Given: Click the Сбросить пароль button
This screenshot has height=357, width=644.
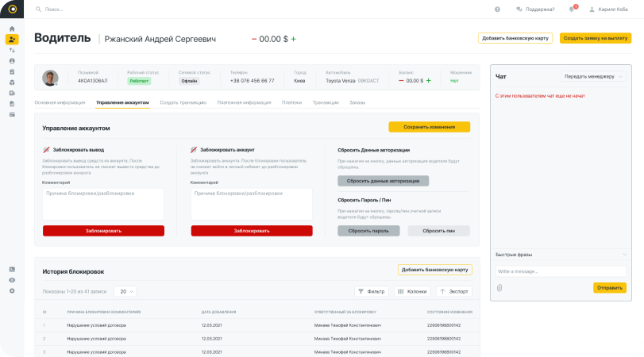Looking at the screenshot, I should 368,230.
